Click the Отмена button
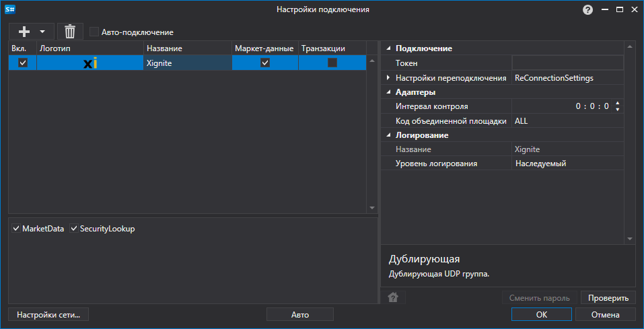 click(605, 315)
